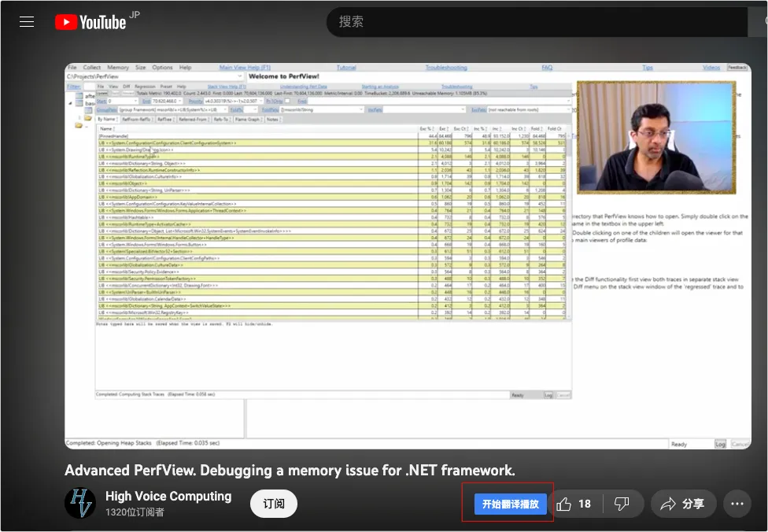Switch to the RefTree tab

pos(165,119)
